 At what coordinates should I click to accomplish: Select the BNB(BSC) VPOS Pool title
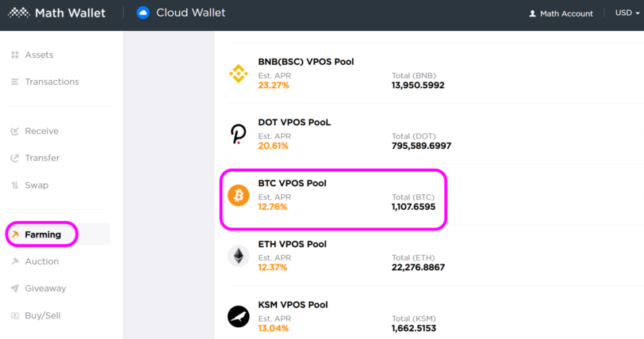[x=306, y=62]
